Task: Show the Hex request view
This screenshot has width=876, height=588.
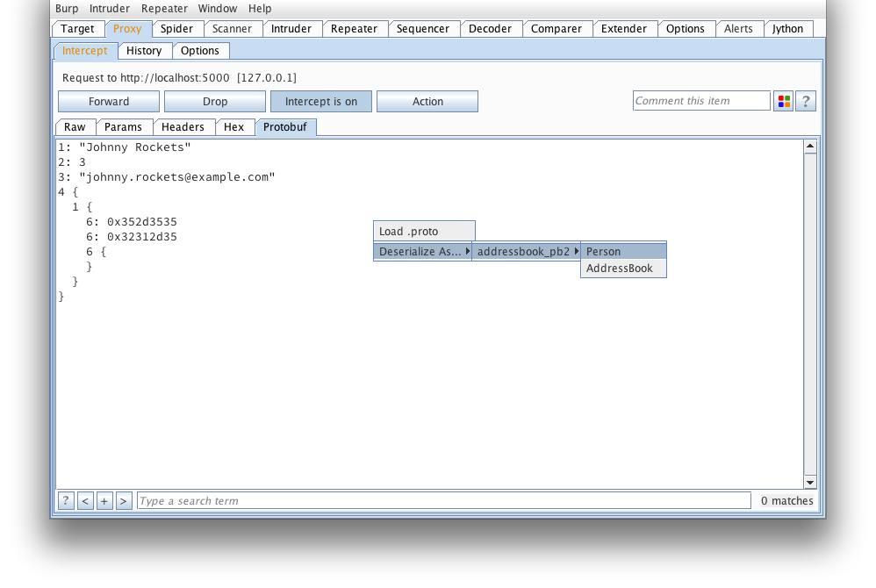Action: [x=233, y=127]
